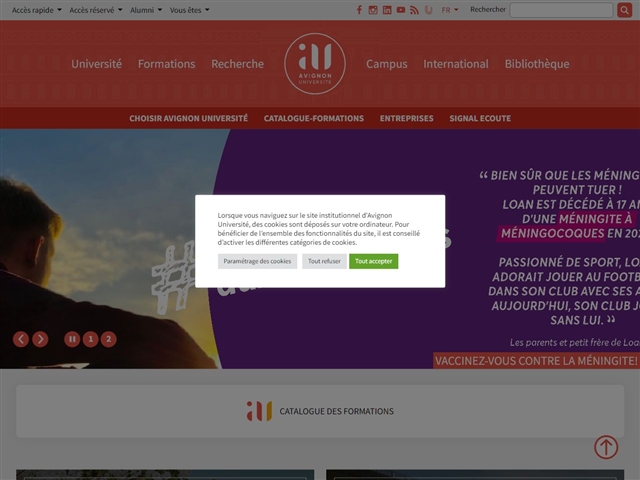Open the FR language dropdown
This screenshot has width=640, height=480.
coord(450,10)
